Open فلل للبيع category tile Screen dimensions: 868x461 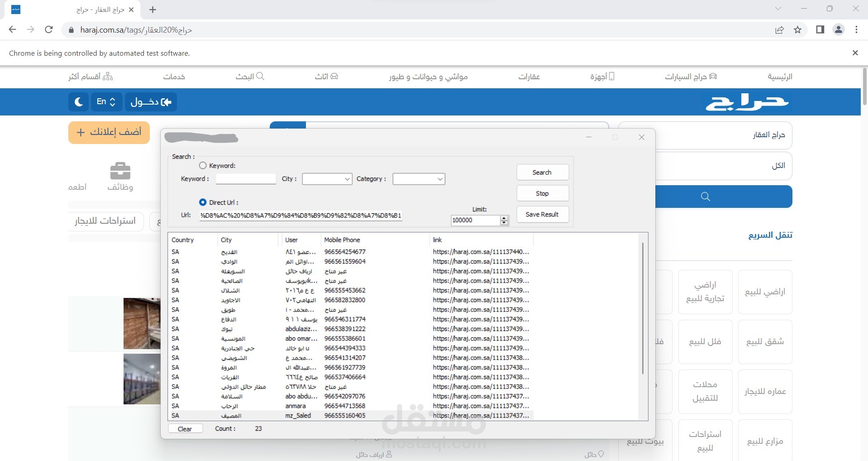705,342
